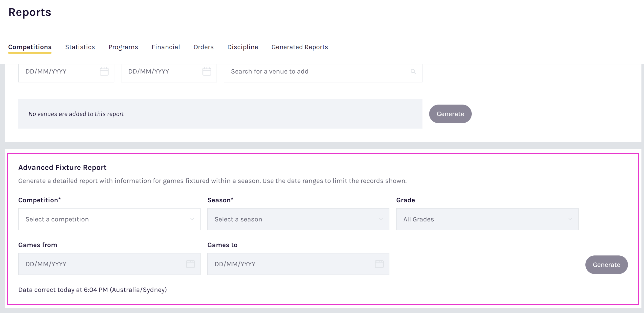Open the Select a season dropdown
The image size is (644, 313).
[298, 219]
